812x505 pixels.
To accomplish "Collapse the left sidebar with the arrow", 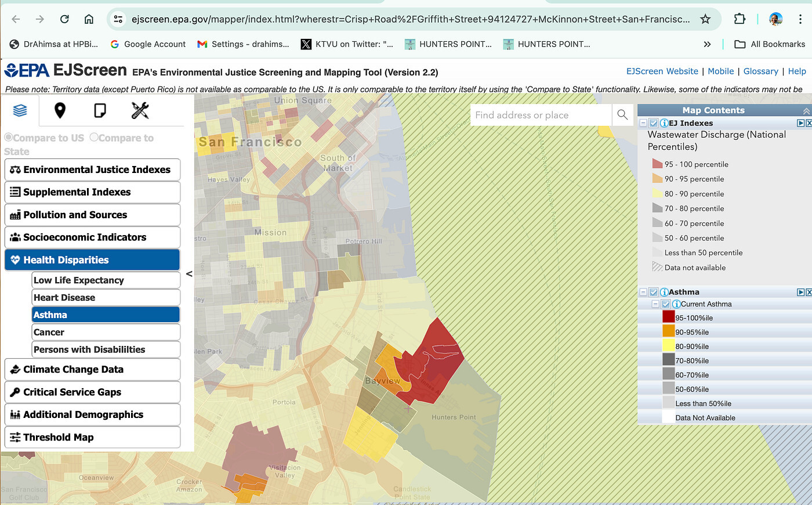I will (x=189, y=274).
